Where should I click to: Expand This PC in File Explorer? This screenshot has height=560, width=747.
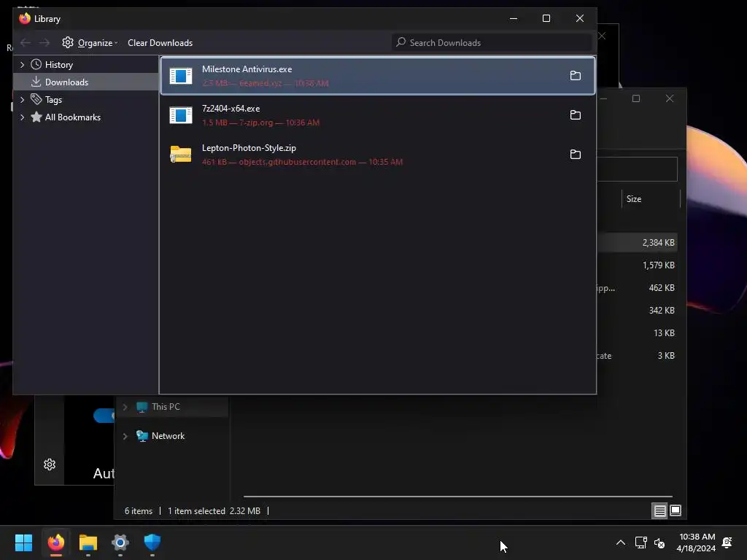[x=125, y=407]
